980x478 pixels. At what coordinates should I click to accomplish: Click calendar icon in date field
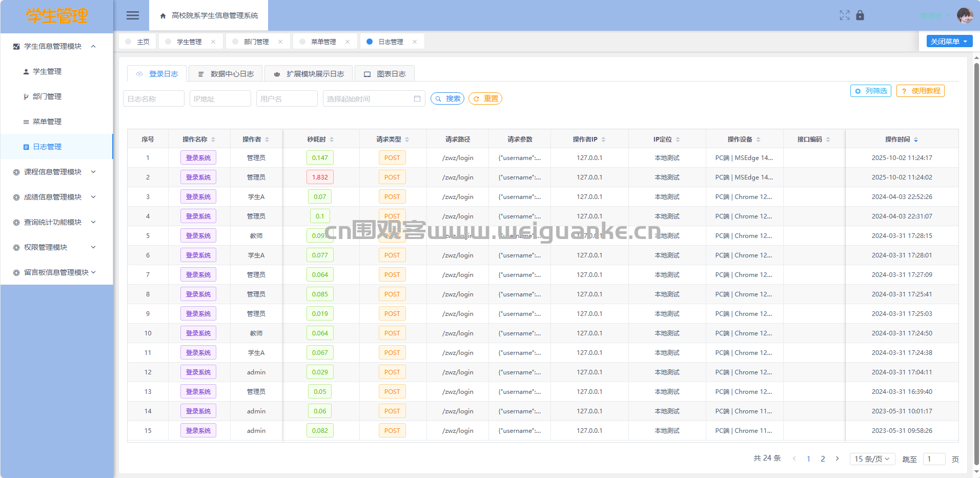click(417, 98)
